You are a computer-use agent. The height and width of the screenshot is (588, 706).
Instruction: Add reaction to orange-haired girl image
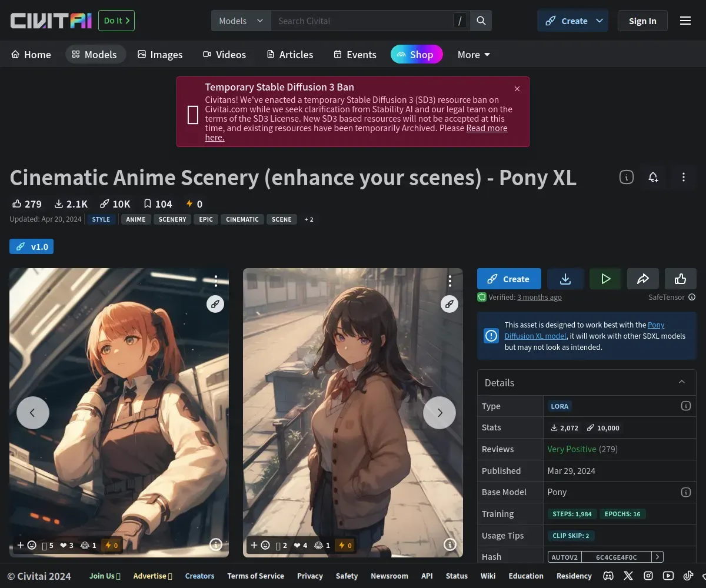click(26, 545)
